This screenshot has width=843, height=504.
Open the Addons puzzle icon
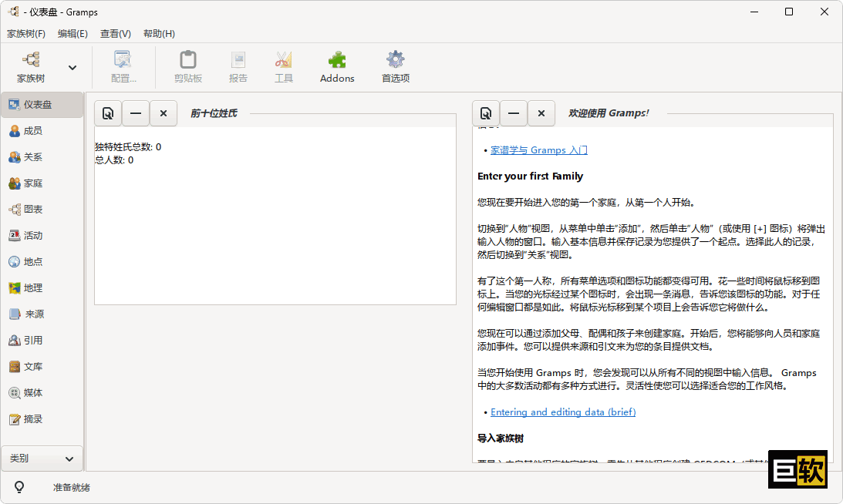[337, 66]
